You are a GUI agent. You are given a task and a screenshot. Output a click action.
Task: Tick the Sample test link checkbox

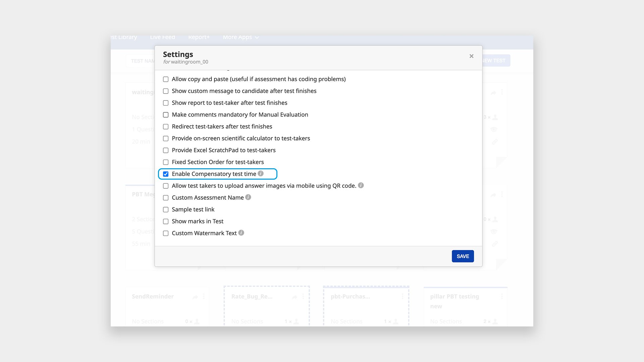(166, 209)
